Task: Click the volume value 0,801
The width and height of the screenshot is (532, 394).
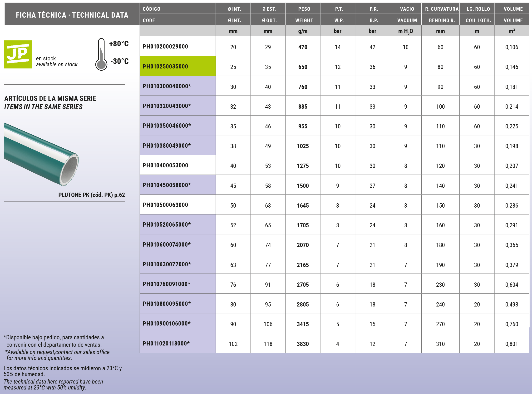Action: 512,344
